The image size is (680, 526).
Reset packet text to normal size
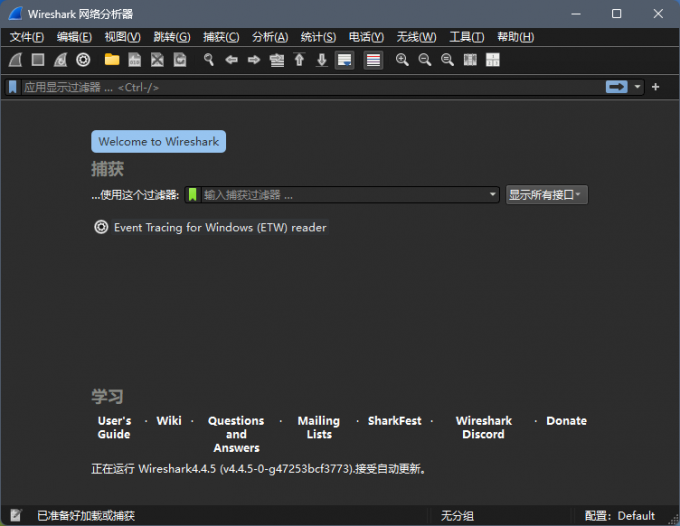click(x=447, y=60)
